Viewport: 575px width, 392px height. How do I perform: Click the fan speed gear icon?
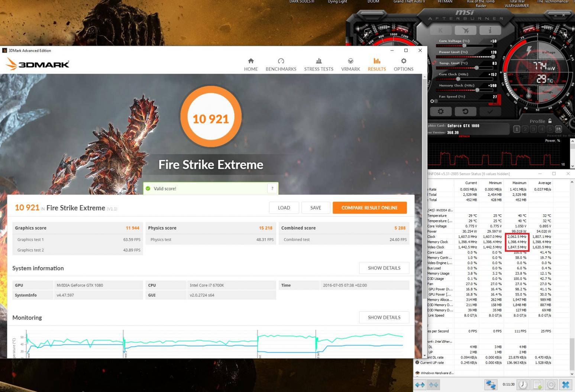coord(432,101)
